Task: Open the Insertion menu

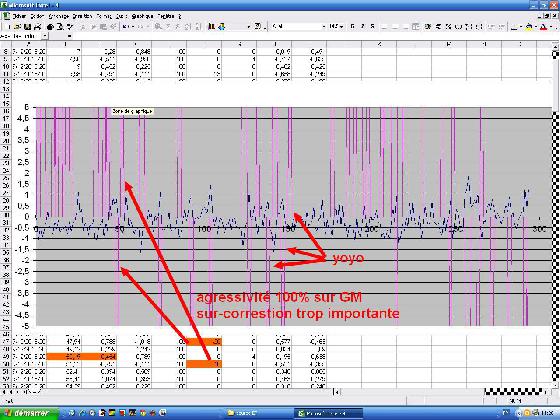Action: pyautogui.click(x=82, y=16)
